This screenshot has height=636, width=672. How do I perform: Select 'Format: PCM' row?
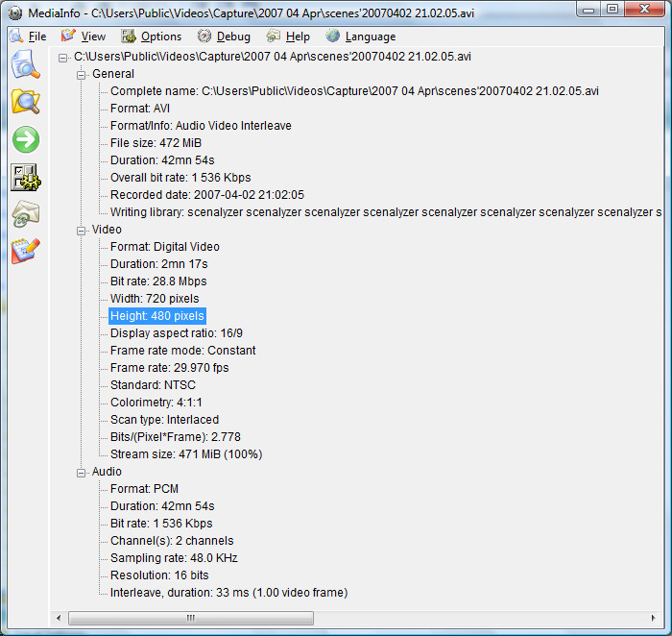click(144, 489)
